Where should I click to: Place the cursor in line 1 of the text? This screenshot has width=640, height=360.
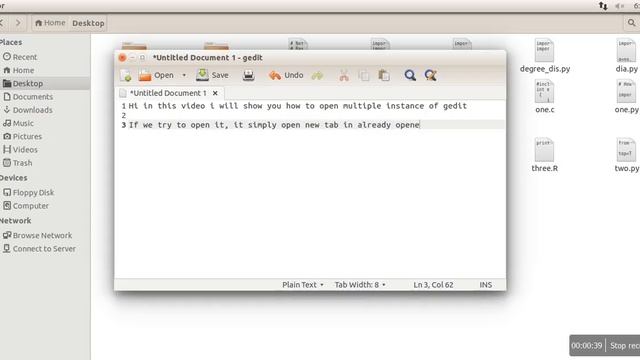click(298, 106)
